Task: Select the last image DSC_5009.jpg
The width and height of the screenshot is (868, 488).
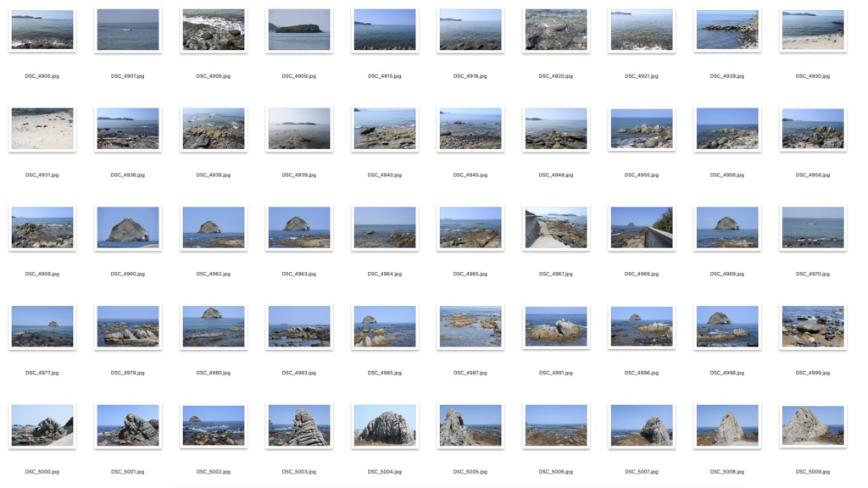Action: (x=812, y=424)
